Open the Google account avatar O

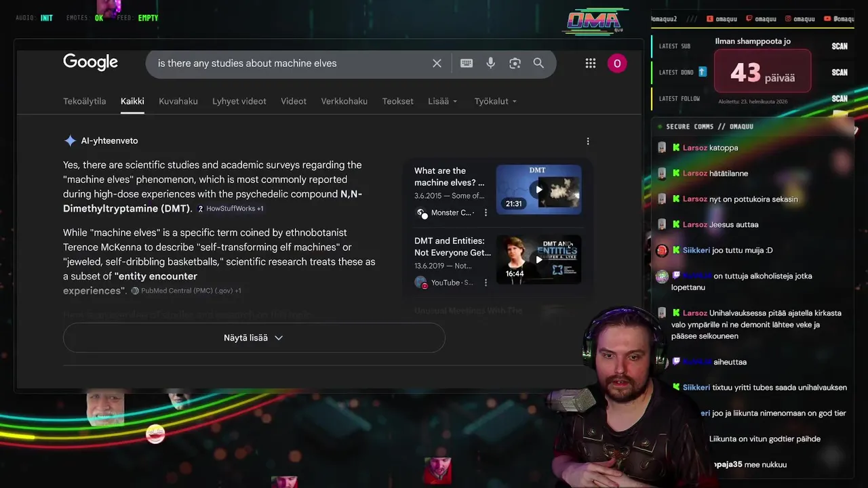click(x=617, y=63)
